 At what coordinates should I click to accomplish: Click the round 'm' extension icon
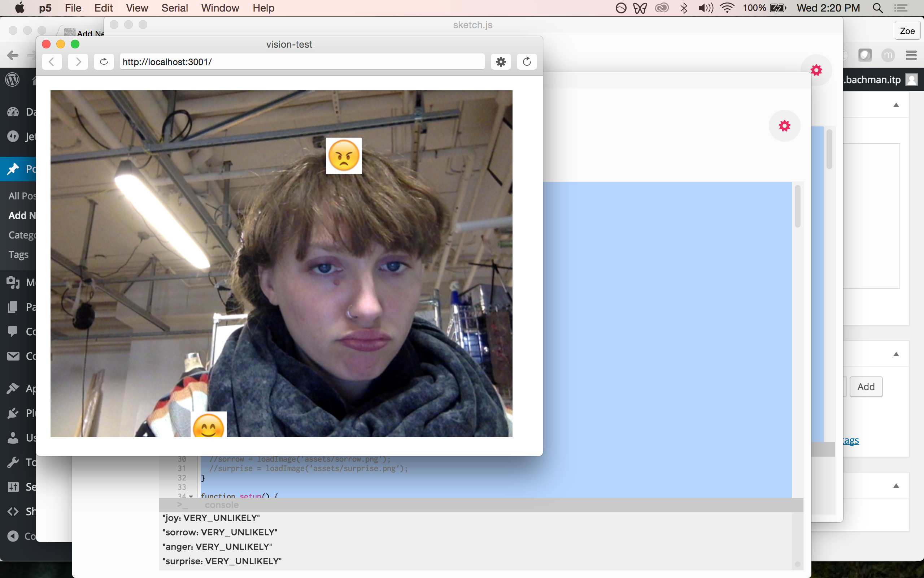click(889, 55)
